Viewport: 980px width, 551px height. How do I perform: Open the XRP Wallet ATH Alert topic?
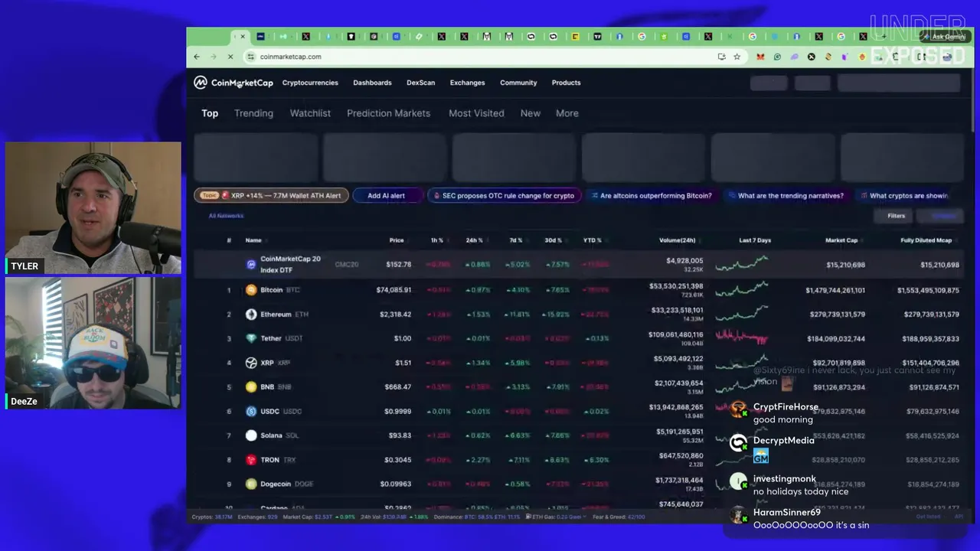pos(271,196)
